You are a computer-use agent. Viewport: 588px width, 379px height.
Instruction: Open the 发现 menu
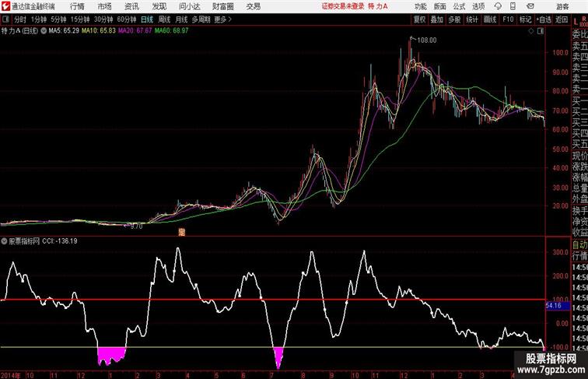point(159,6)
